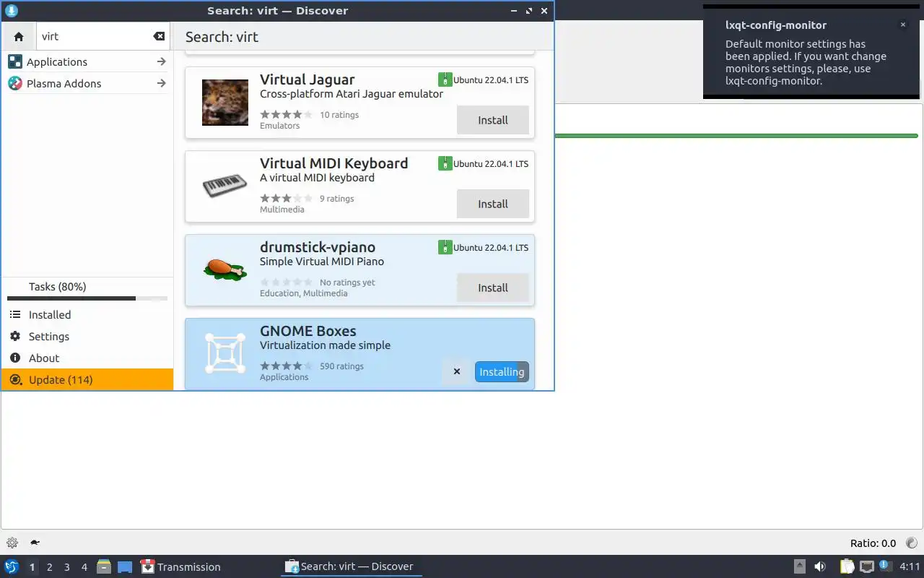
Task: Open the drumstick-vpiano title
Action: (318, 247)
